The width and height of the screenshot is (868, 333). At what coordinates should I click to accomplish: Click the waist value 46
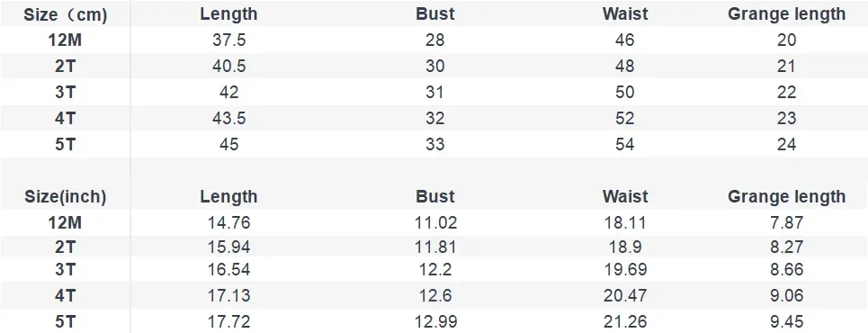624,40
